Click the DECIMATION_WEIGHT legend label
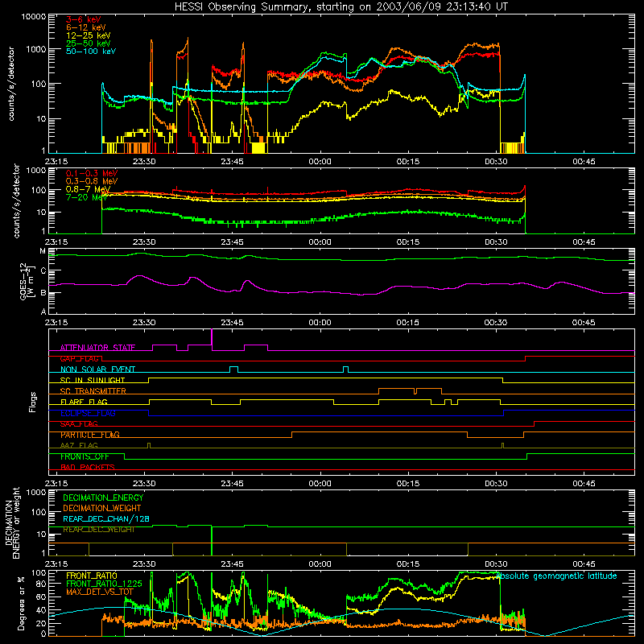This screenshot has height=644, width=644. tap(102, 508)
